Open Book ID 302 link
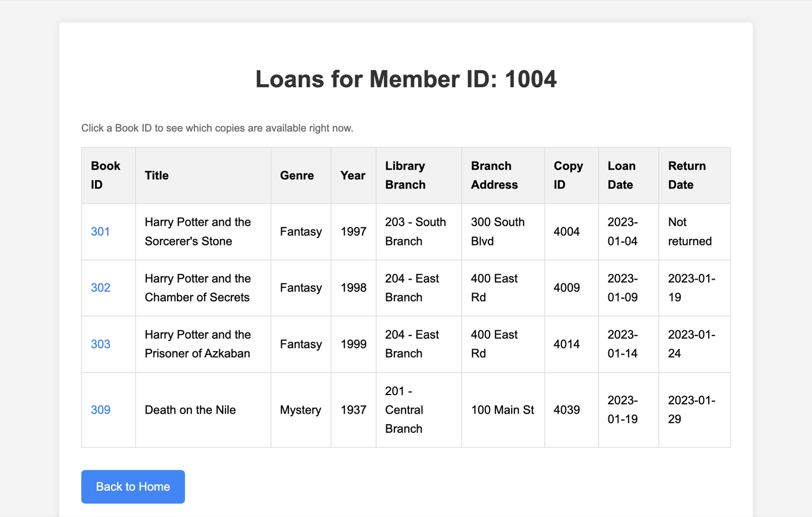Screen dimensions: 812x517 point(100,288)
